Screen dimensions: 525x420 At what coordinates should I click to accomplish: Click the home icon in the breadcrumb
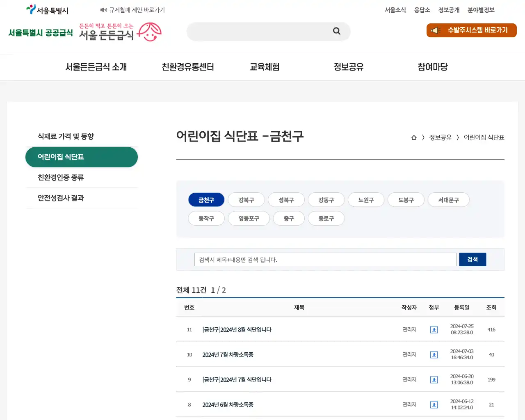[x=413, y=137]
